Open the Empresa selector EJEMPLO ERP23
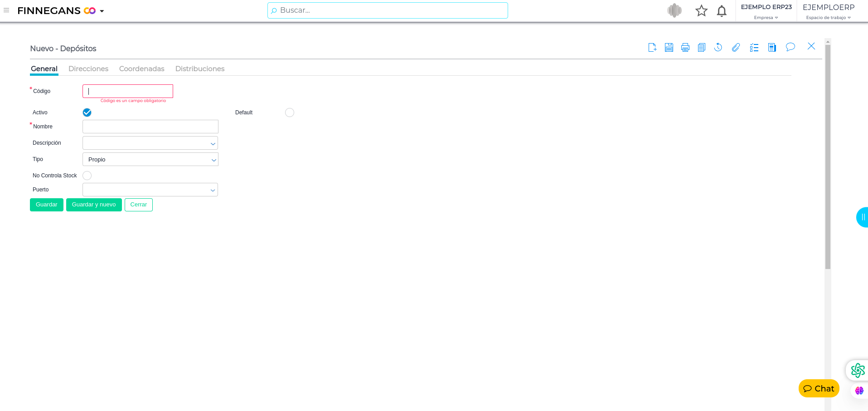This screenshot has width=868, height=411. (766, 11)
